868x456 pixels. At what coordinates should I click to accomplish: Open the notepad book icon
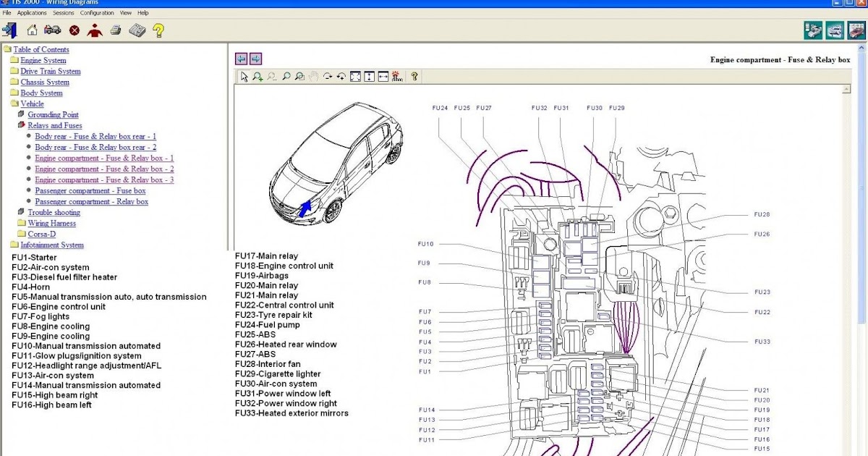(x=137, y=30)
